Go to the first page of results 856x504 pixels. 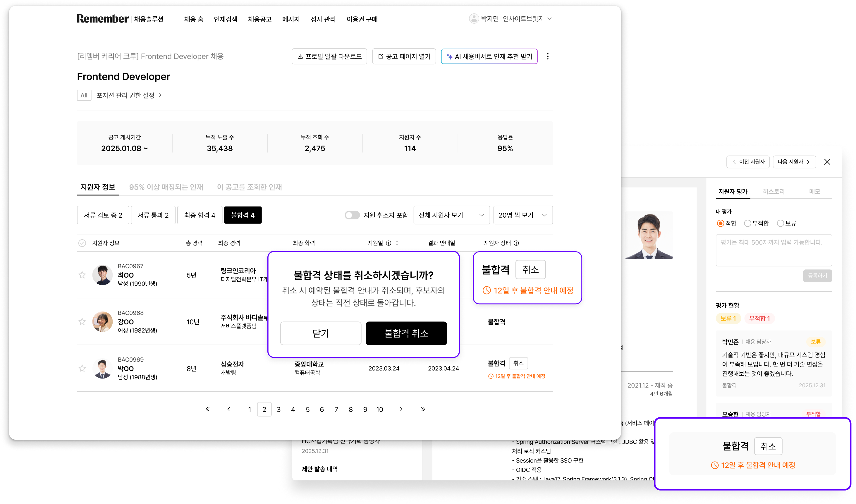coord(207,409)
